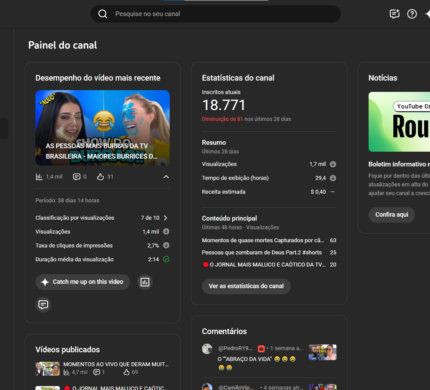Viewport: 430px width, 390px height.
Task: Click the subscriber count 18.771
Action: (x=224, y=105)
